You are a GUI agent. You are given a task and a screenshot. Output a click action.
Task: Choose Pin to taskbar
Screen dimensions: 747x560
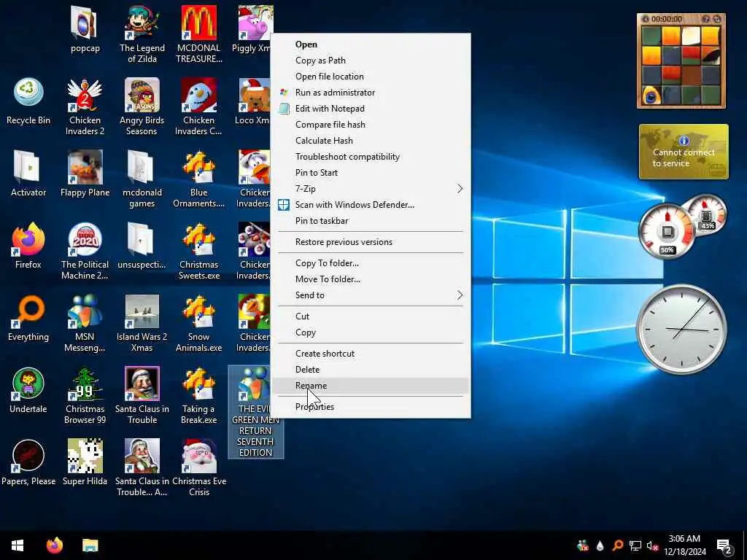[x=371, y=221]
